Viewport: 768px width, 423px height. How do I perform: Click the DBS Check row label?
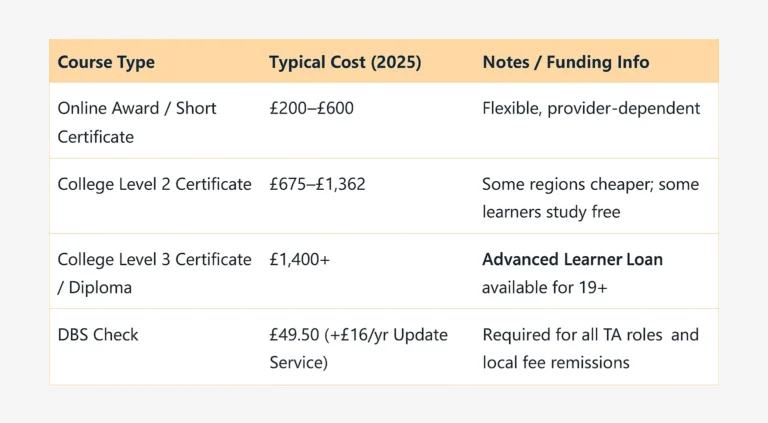[98, 335]
